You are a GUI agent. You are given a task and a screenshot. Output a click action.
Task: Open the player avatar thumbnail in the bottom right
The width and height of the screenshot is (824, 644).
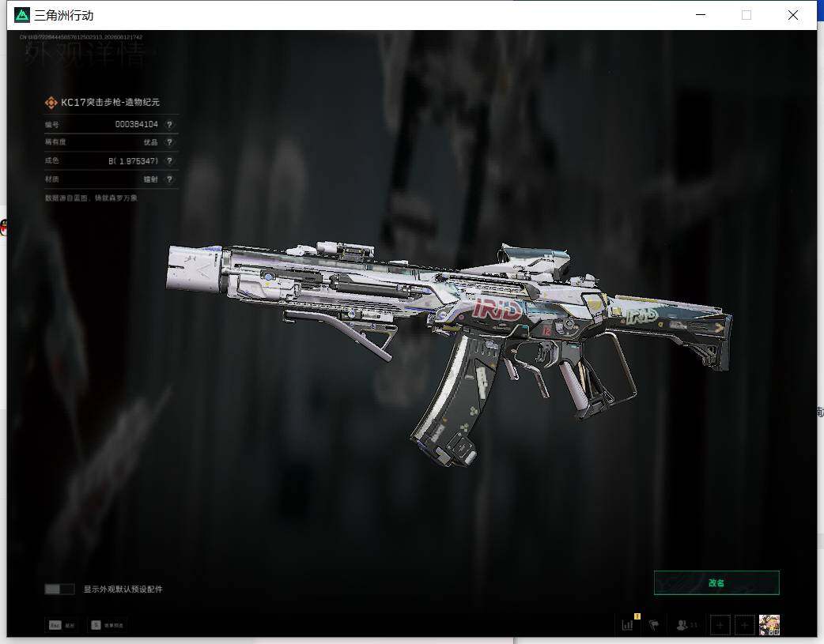(x=769, y=625)
